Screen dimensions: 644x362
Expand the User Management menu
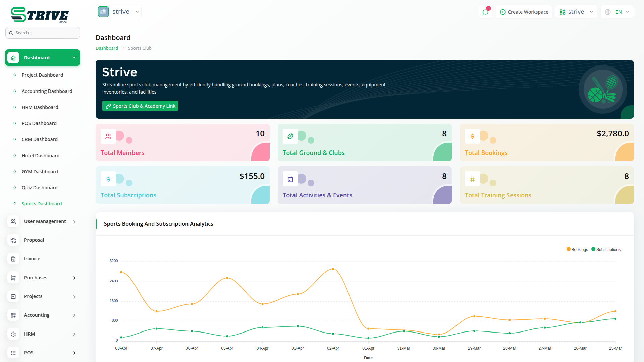tap(45, 221)
